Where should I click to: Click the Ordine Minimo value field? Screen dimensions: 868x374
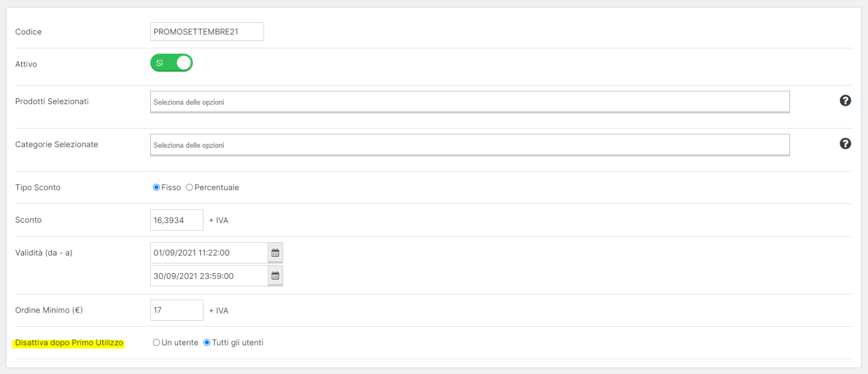click(x=177, y=310)
